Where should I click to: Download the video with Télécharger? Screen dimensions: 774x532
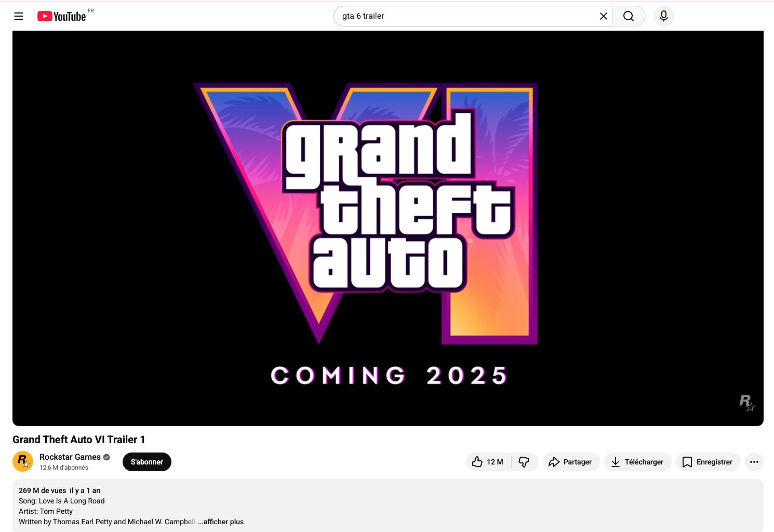coord(637,462)
